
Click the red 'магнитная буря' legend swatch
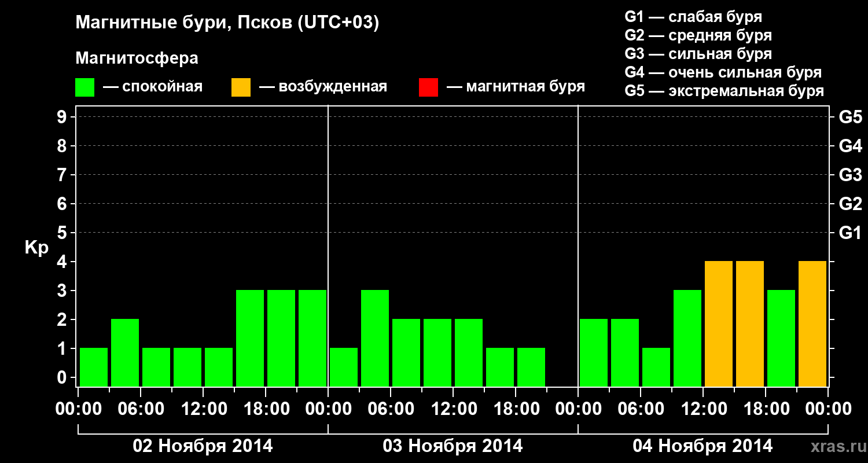(428, 87)
